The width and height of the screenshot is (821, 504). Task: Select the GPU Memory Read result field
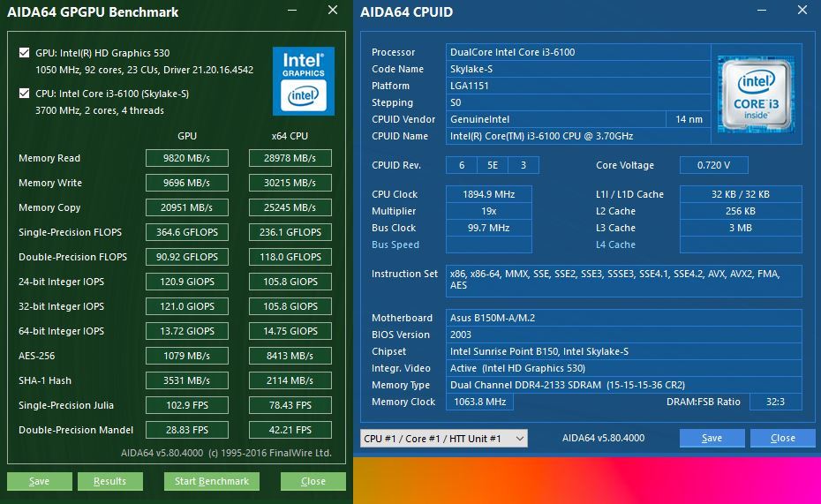coord(187,158)
